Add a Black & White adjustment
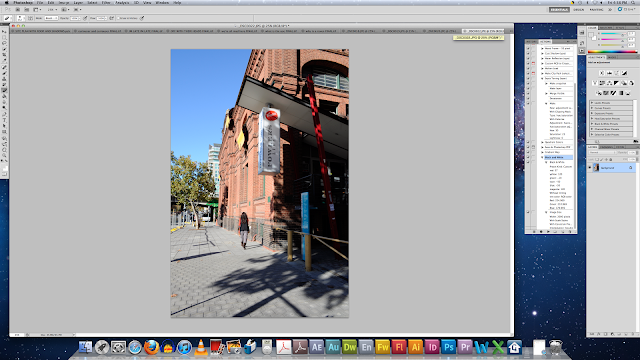 click(x=617, y=83)
